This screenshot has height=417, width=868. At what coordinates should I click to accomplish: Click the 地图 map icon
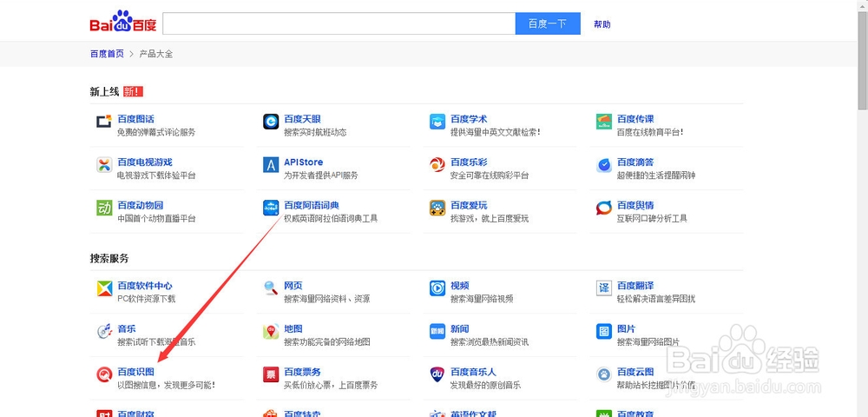[271, 332]
